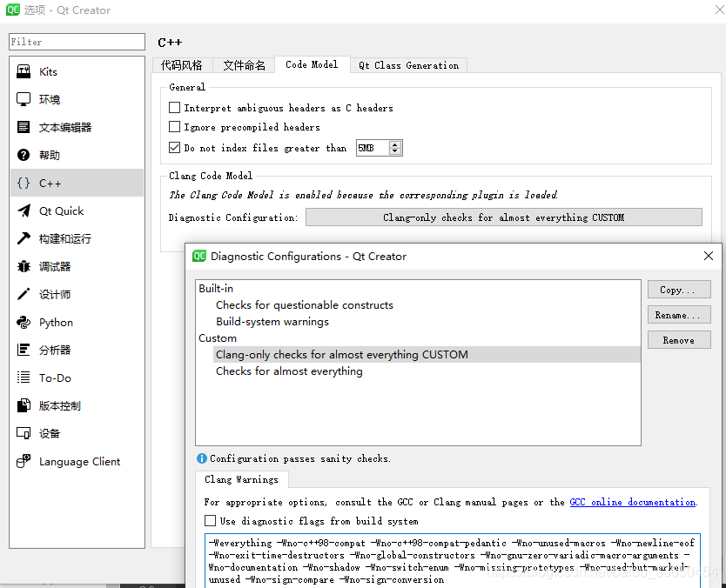Select the 设备 devices icon

click(x=24, y=433)
